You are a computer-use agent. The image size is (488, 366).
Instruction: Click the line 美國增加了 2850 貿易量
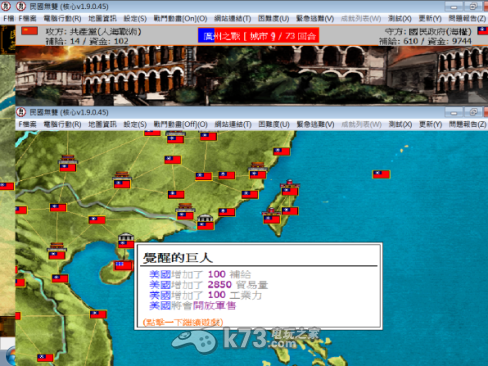click(208, 285)
